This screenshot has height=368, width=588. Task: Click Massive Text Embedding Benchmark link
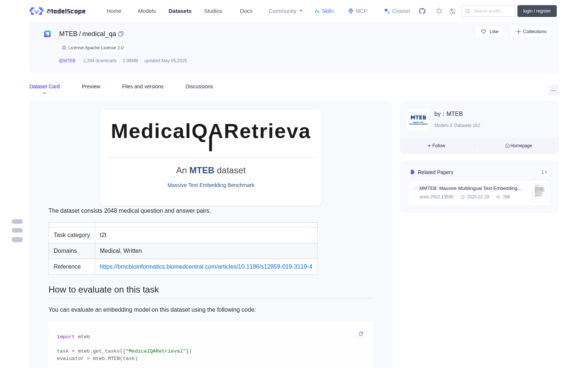pos(211,185)
